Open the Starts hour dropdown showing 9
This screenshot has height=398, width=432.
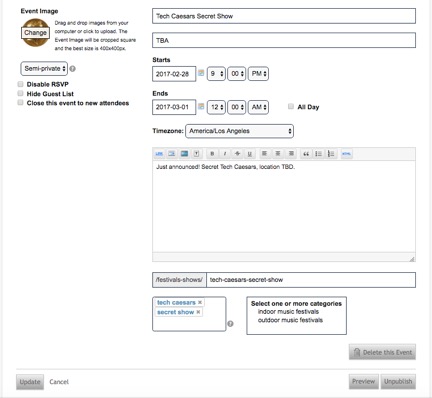[216, 74]
